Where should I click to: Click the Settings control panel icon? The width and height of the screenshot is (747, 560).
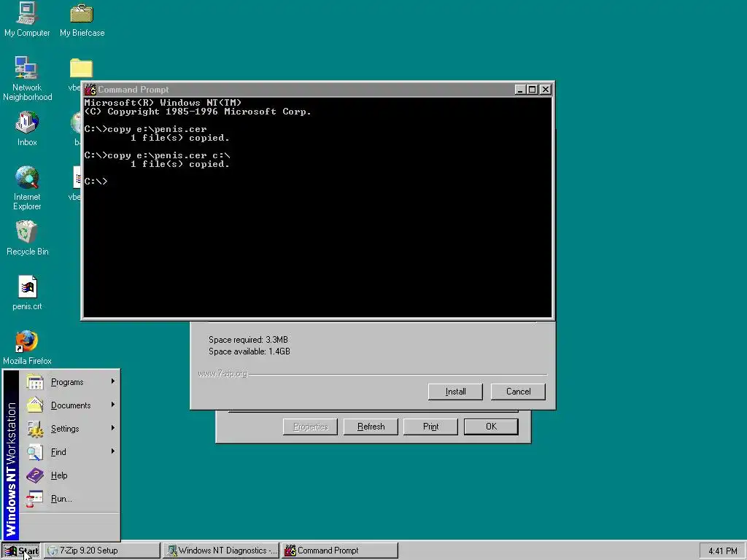35,429
